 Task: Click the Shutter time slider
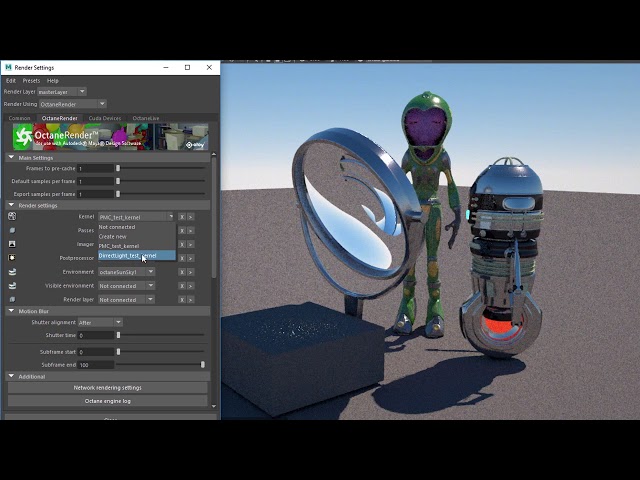coord(160,335)
